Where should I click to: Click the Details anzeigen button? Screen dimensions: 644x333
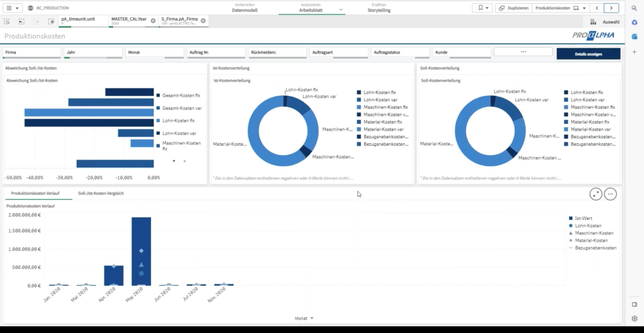pos(588,54)
